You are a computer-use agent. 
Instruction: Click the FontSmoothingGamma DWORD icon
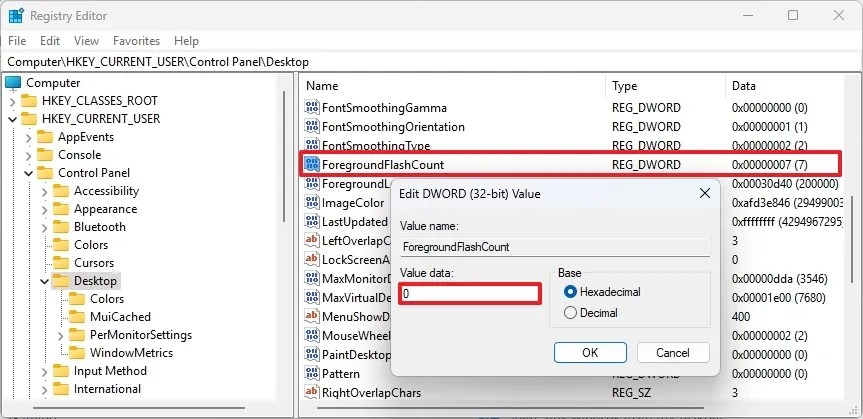point(312,107)
